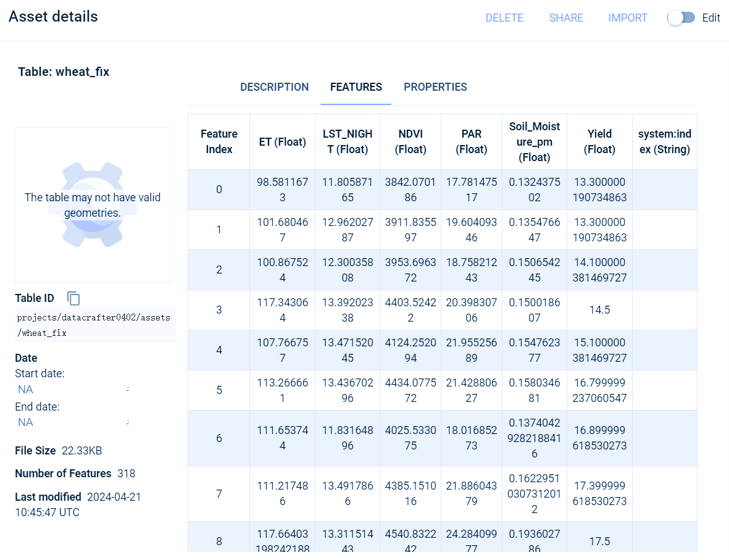Viewport: 729px width, 560px height.
Task: Open the End date NA date field
Action: point(25,422)
